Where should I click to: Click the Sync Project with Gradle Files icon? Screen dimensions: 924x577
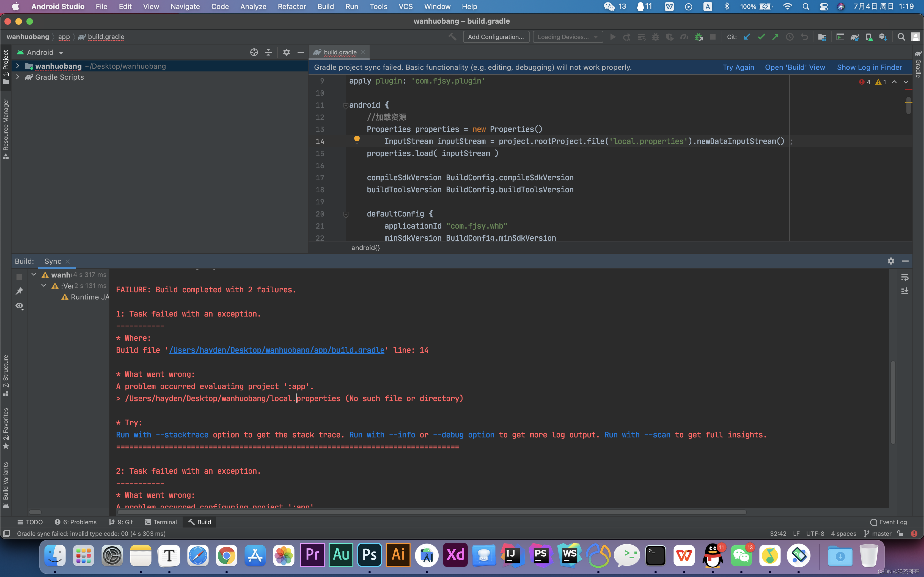(854, 37)
